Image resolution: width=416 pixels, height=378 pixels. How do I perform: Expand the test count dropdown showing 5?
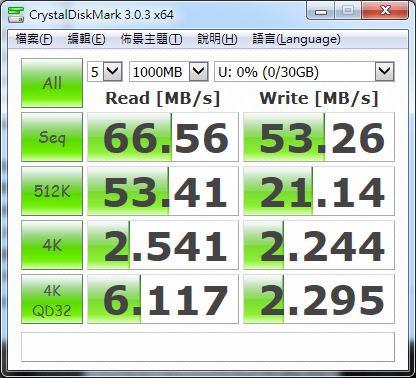click(x=105, y=71)
